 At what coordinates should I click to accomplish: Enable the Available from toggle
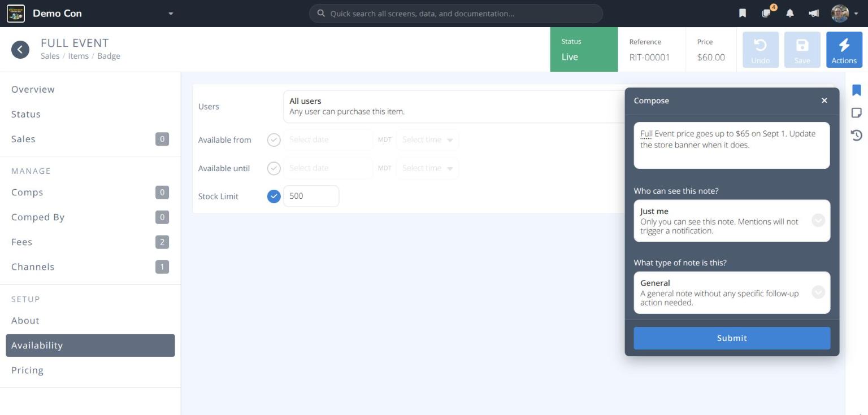click(274, 139)
